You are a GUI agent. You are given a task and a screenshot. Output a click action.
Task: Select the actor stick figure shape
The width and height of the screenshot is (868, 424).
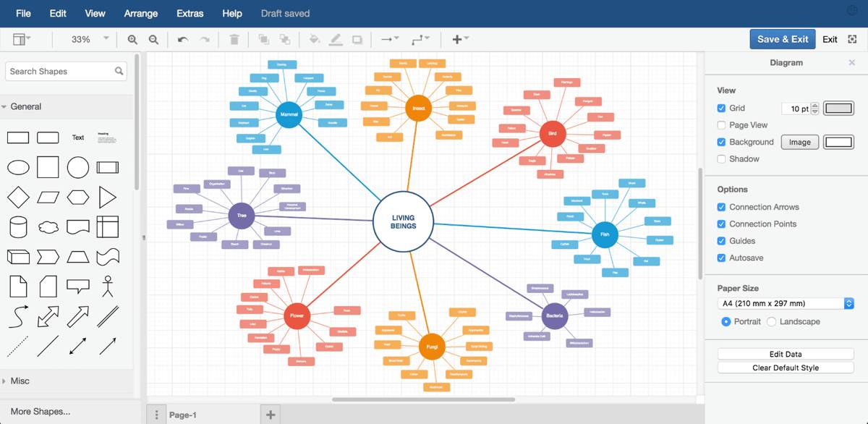pos(108,286)
